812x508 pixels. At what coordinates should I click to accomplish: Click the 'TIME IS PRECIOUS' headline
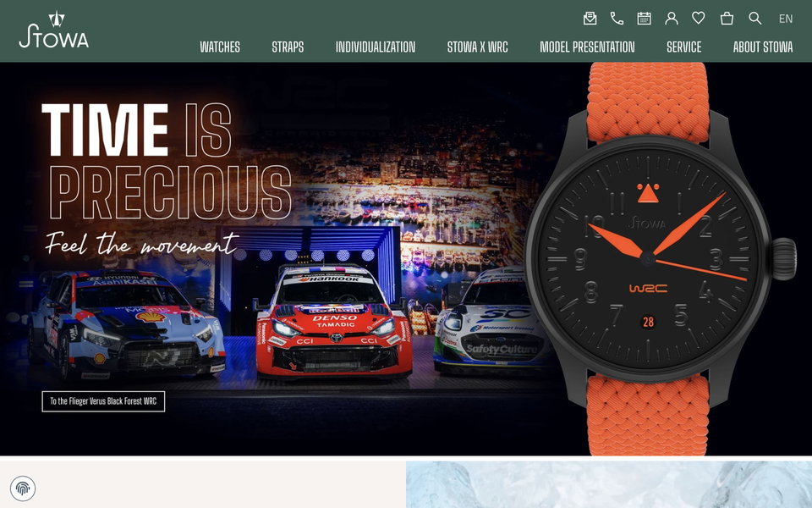tap(166, 161)
